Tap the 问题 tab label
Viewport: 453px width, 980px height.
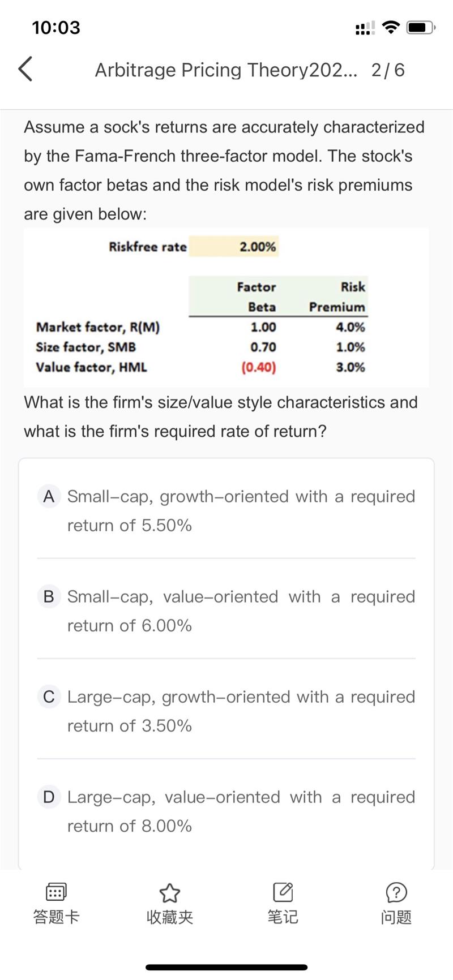point(396,917)
